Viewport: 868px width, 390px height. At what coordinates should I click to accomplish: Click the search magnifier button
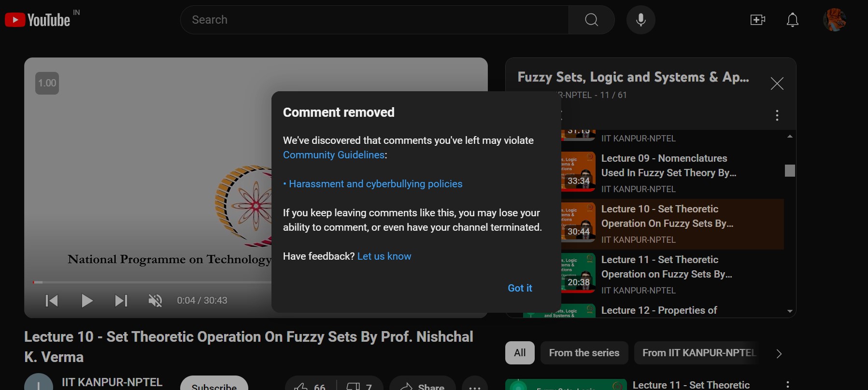click(591, 20)
